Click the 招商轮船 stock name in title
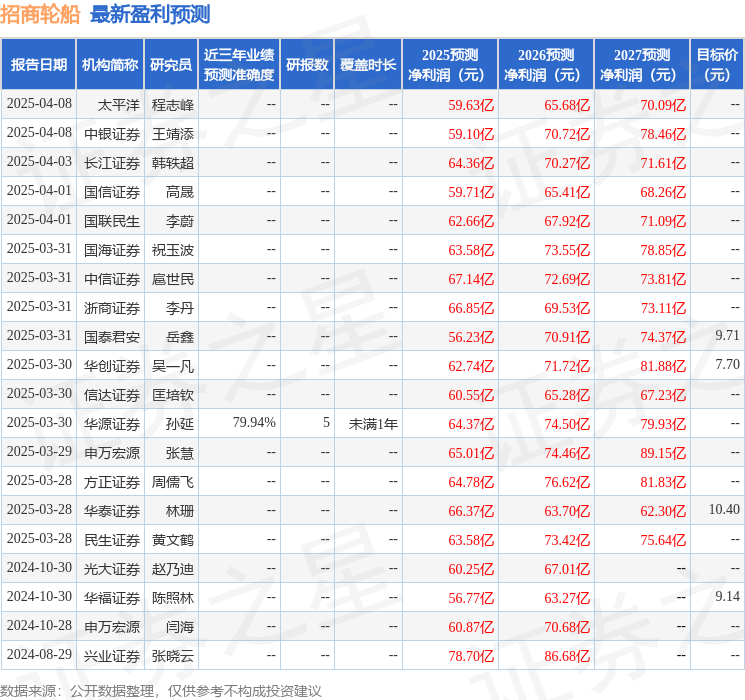Viewport: 745px width, 700px height. coord(41,14)
